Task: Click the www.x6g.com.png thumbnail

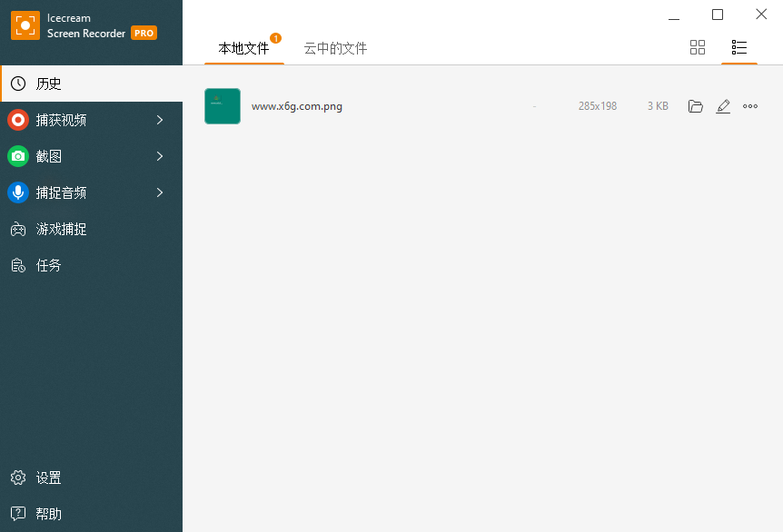Action: pyautogui.click(x=223, y=106)
